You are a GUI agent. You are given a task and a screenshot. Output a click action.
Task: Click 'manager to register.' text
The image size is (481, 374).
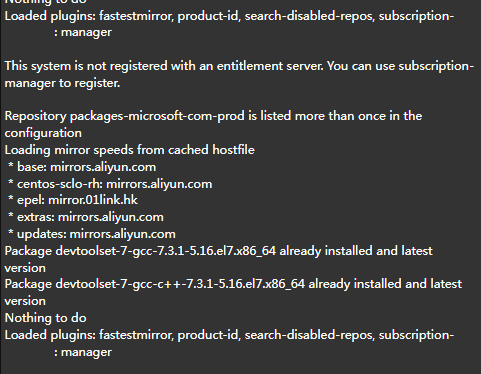tap(62, 83)
